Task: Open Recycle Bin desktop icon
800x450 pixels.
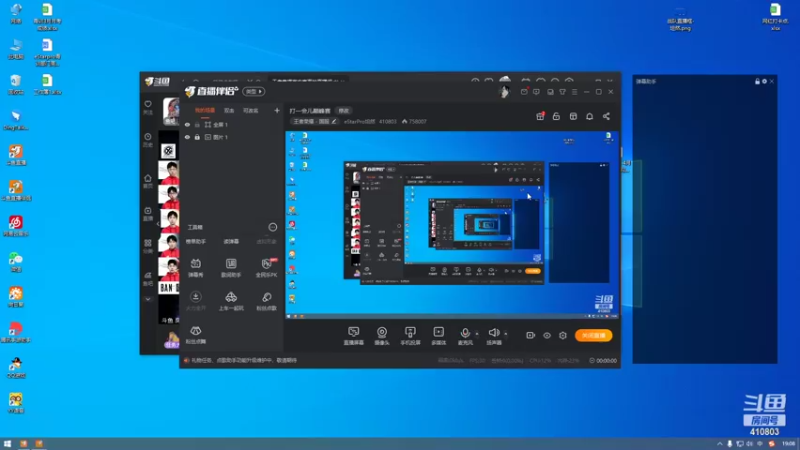Action: [x=16, y=84]
